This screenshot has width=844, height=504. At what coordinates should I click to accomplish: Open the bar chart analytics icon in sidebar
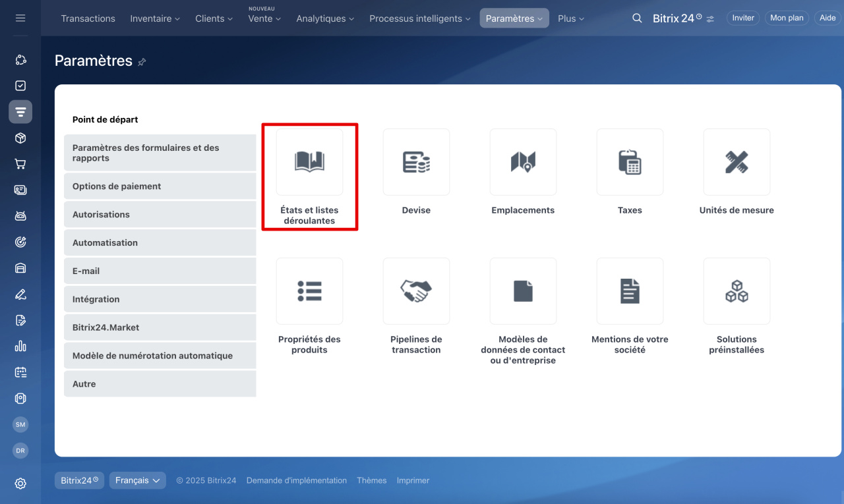point(20,346)
